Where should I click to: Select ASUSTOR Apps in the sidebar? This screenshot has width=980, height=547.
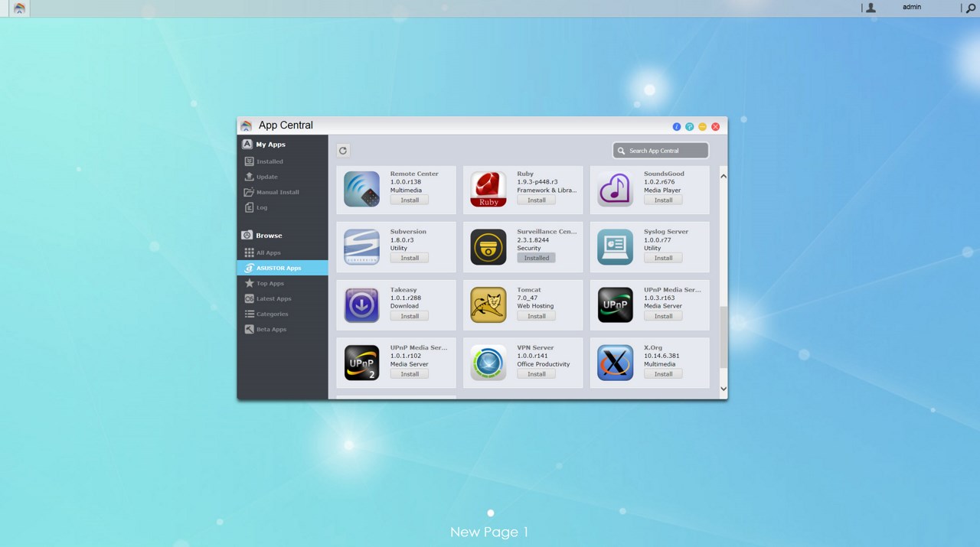[x=283, y=268]
